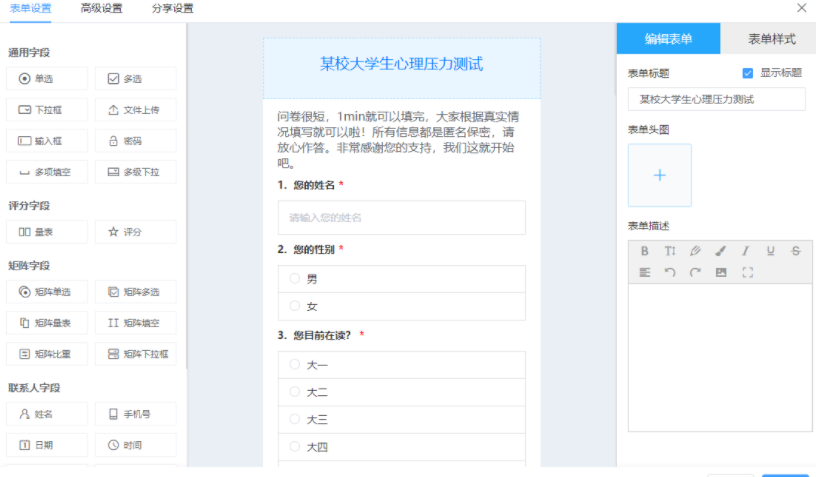Add a 手机号 phone number field
The height and width of the screenshot is (477, 816).
coord(136,414)
